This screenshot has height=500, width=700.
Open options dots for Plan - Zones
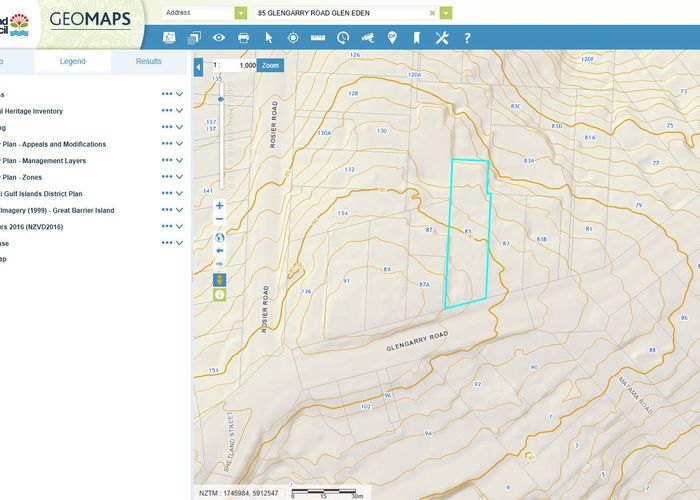(x=167, y=177)
